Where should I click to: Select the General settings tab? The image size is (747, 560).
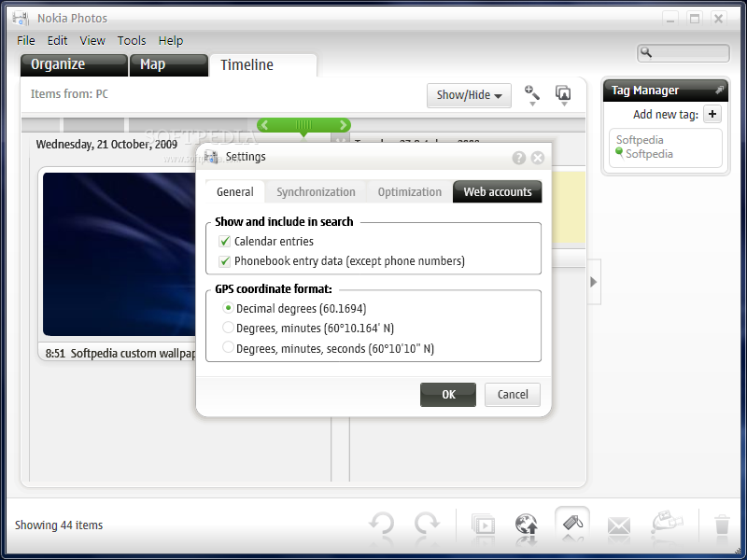click(x=235, y=192)
